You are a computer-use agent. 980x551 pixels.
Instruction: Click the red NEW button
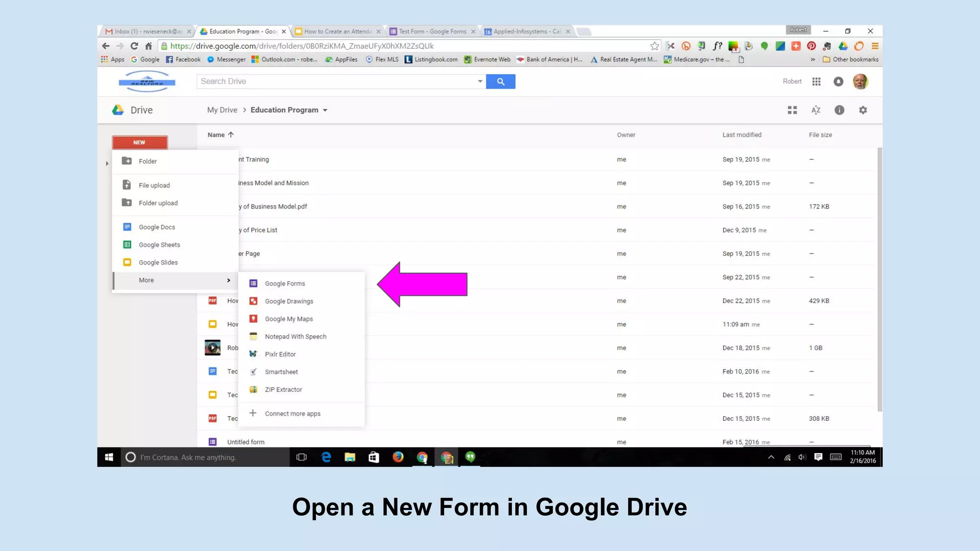coord(140,143)
